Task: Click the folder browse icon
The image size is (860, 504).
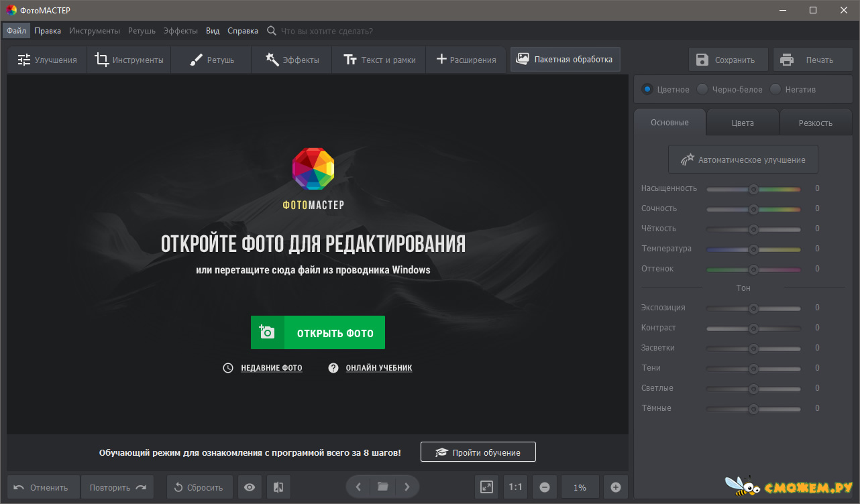Action: tap(383, 487)
